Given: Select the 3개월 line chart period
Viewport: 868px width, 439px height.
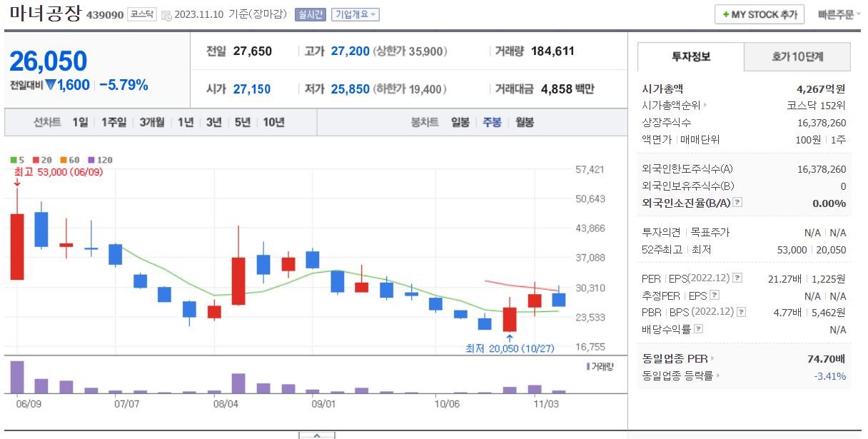Looking at the screenshot, I should [x=153, y=122].
